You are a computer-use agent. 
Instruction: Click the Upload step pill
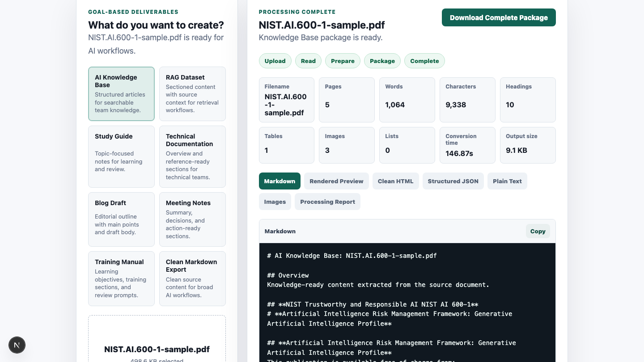click(x=275, y=61)
